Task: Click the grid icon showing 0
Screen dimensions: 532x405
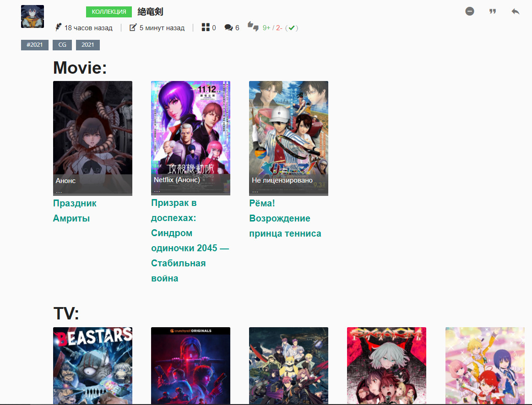Action: click(x=206, y=28)
